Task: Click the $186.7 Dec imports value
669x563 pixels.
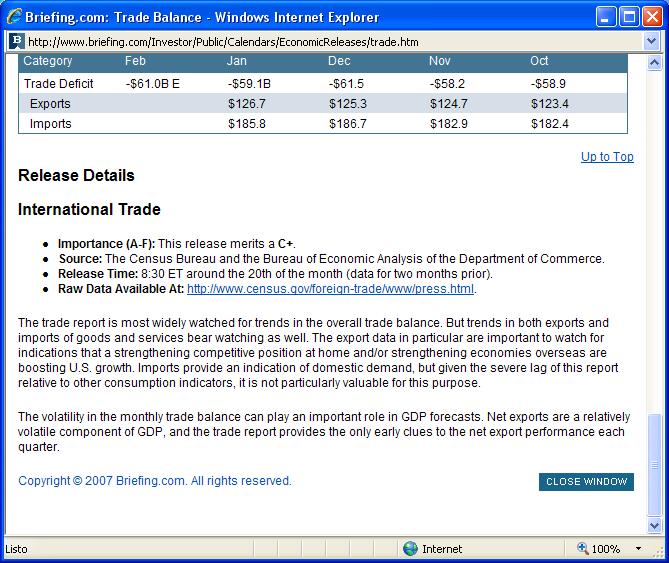Action: [x=348, y=124]
